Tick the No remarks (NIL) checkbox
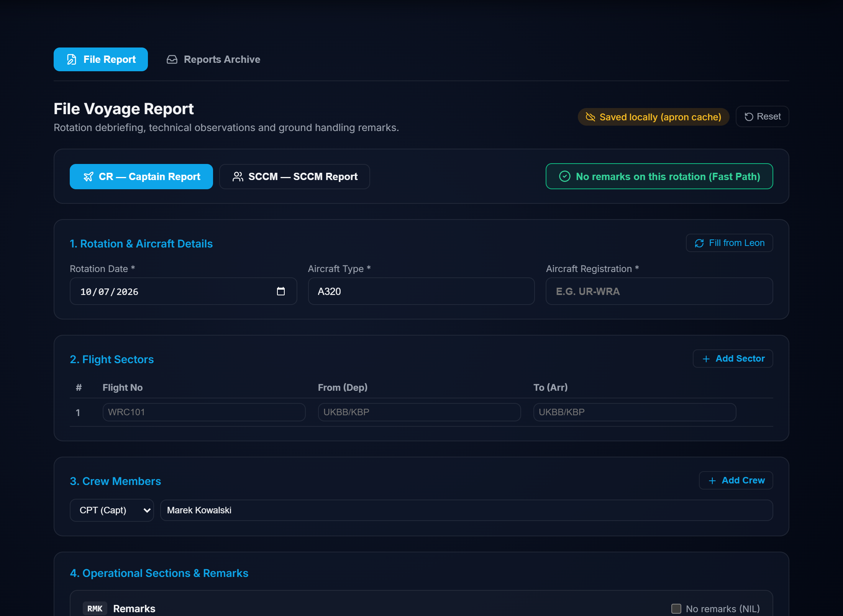This screenshot has width=843, height=616. pos(676,609)
